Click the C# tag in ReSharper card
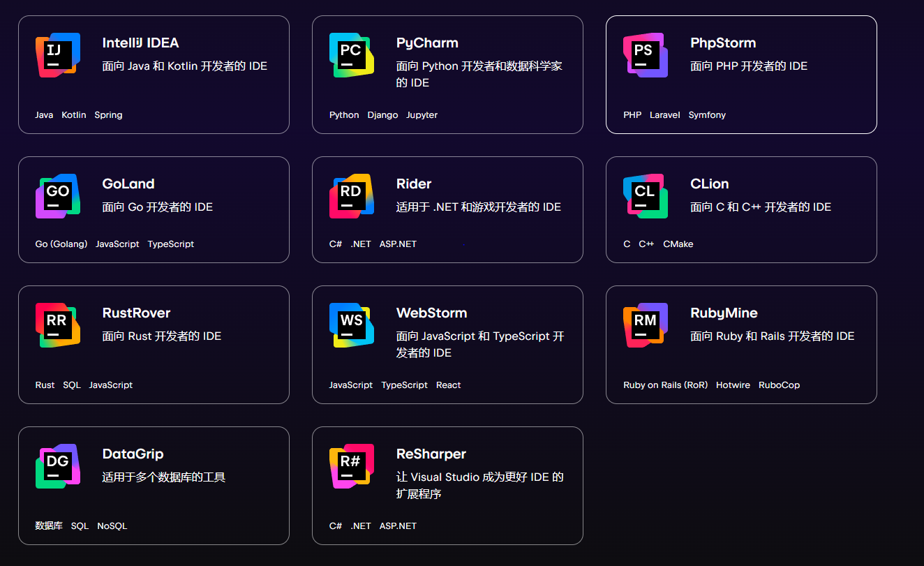Screen dimensions: 924x566 336,526
